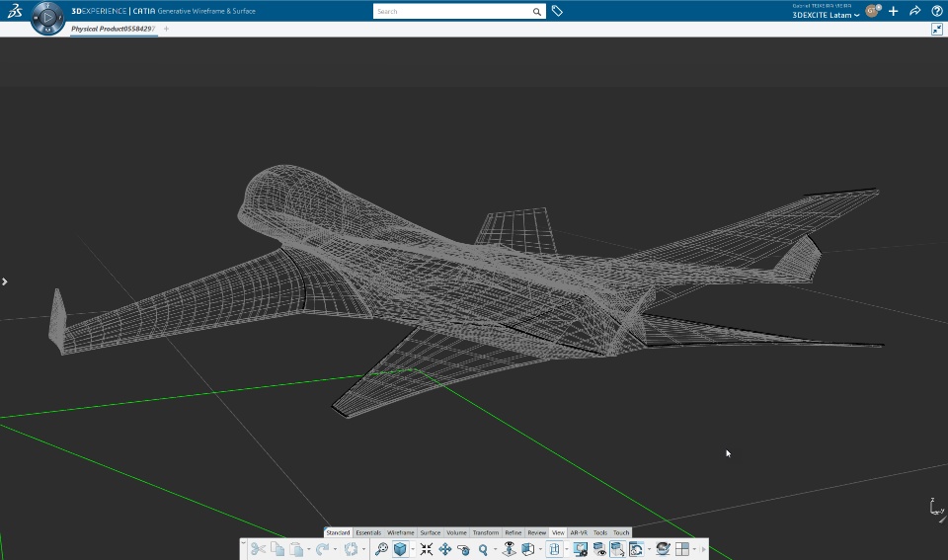Toggle the swap visible space icon
The width and height of the screenshot is (948, 560).
point(617,549)
